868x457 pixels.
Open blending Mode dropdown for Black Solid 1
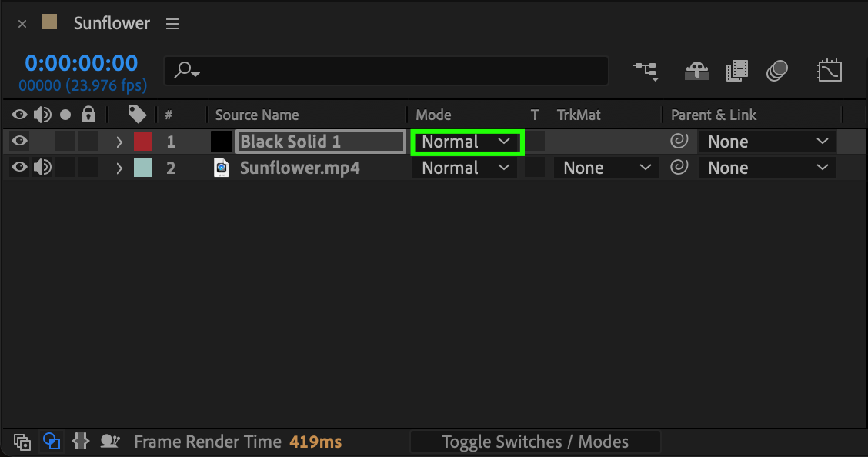coord(466,142)
